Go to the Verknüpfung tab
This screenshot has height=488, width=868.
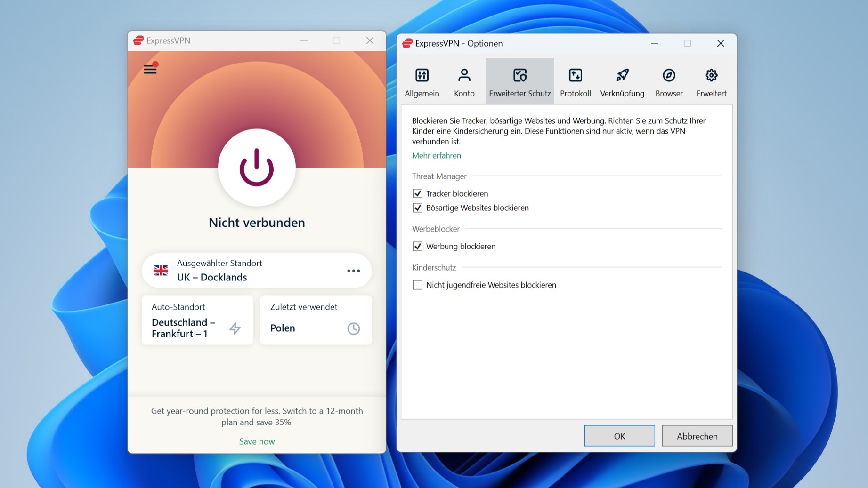tap(622, 81)
